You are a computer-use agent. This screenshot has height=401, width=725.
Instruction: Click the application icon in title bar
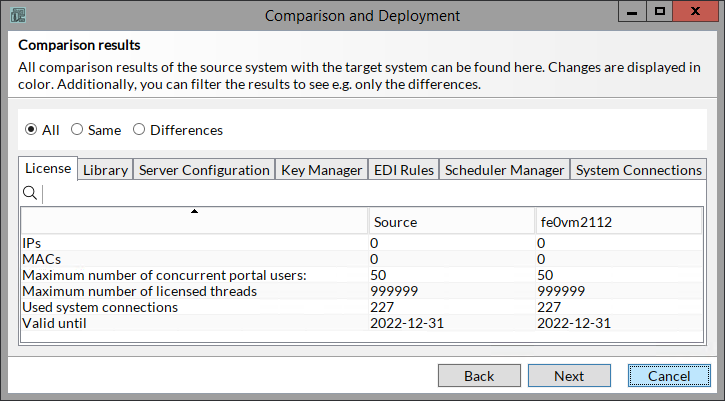(x=17, y=15)
